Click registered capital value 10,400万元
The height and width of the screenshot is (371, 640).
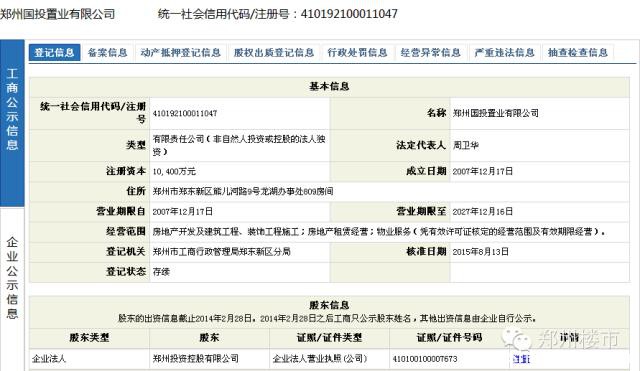174,171
